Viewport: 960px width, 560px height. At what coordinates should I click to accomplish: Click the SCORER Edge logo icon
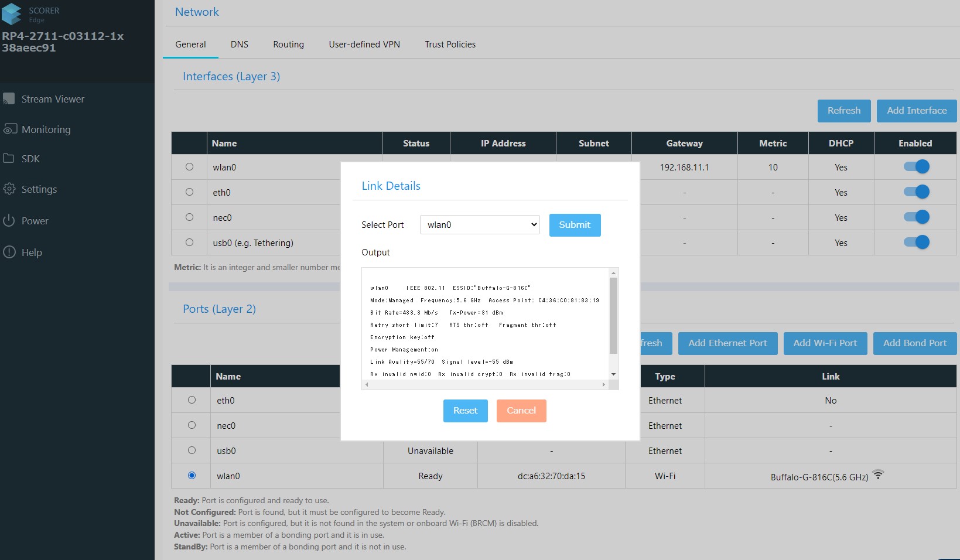click(12, 14)
